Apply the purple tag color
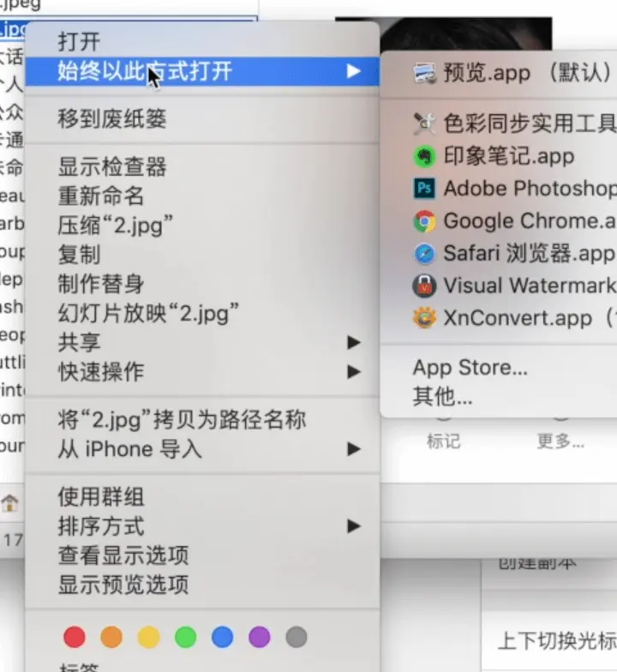The image size is (617, 672). [259, 638]
